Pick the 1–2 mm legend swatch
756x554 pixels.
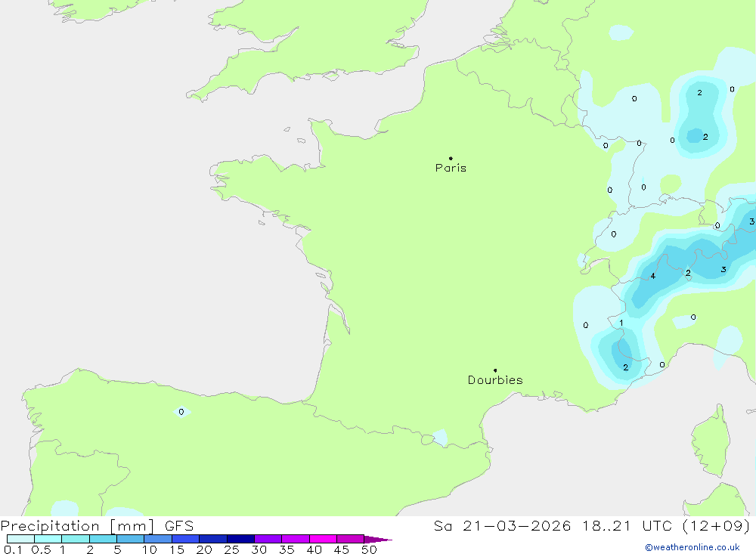(x=75, y=539)
